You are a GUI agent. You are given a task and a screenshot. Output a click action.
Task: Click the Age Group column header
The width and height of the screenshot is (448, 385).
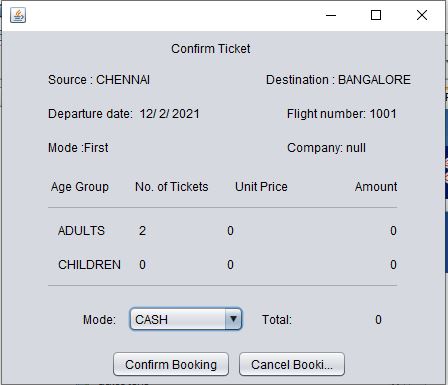pyautogui.click(x=80, y=187)
